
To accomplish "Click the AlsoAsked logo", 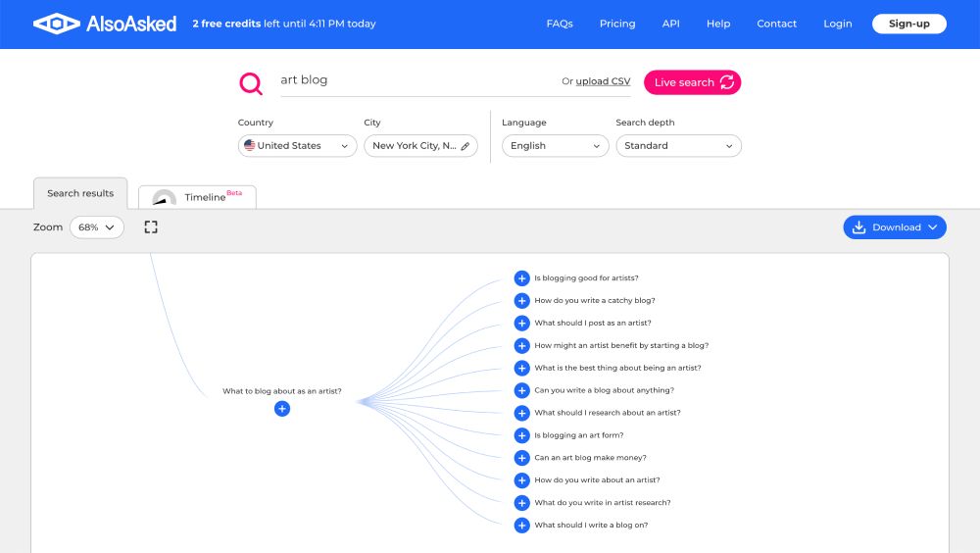I will click(105, 24).
